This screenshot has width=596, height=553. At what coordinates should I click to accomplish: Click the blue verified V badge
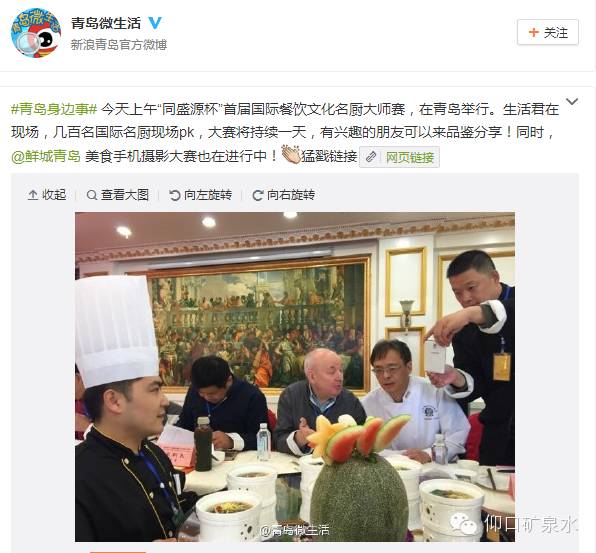coord(155,23)
